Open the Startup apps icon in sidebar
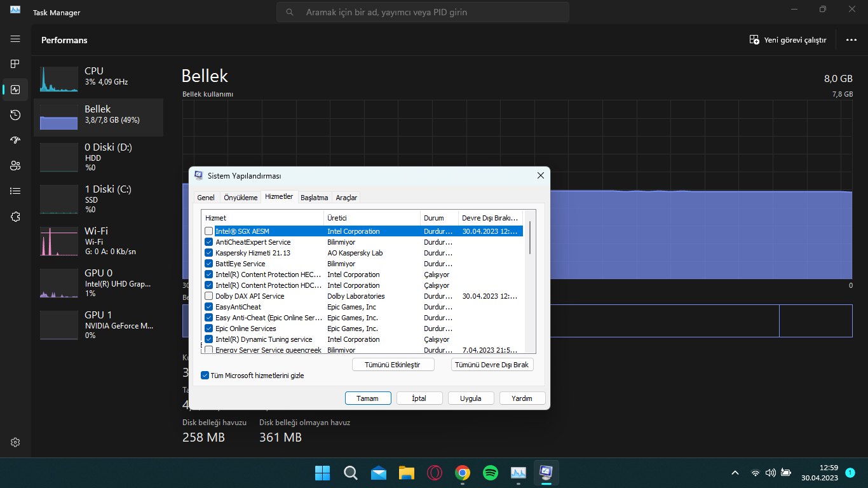 (x=15, y=140)
